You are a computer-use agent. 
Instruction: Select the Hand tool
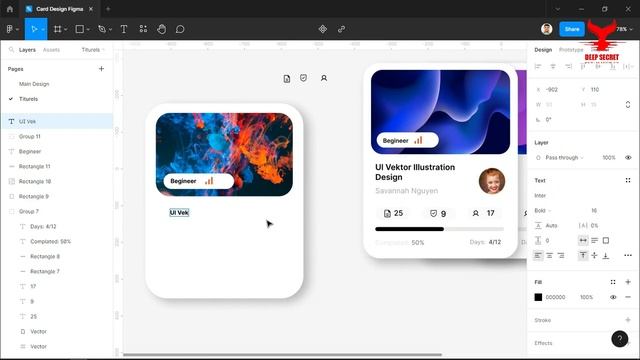click(162, 29)
